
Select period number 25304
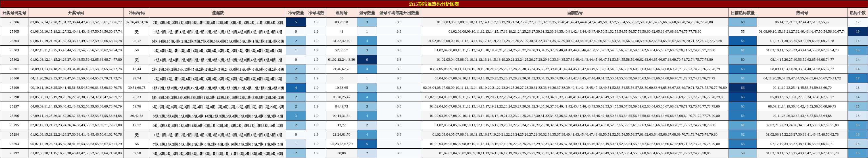point(14,41)
